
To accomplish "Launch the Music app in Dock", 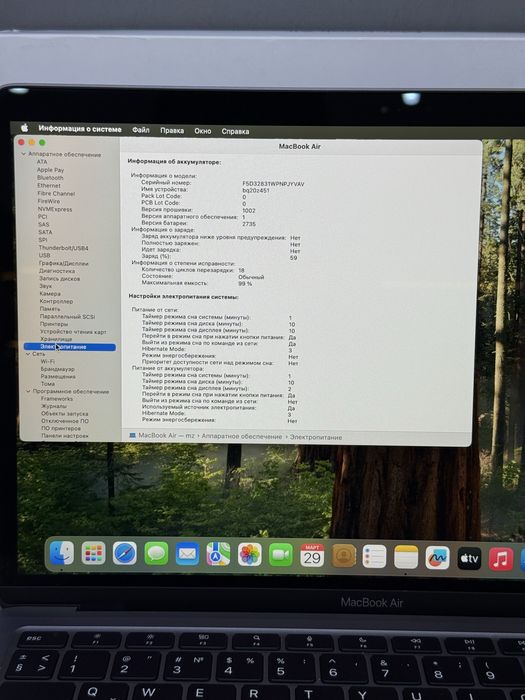I will click(x=501, y=559).
